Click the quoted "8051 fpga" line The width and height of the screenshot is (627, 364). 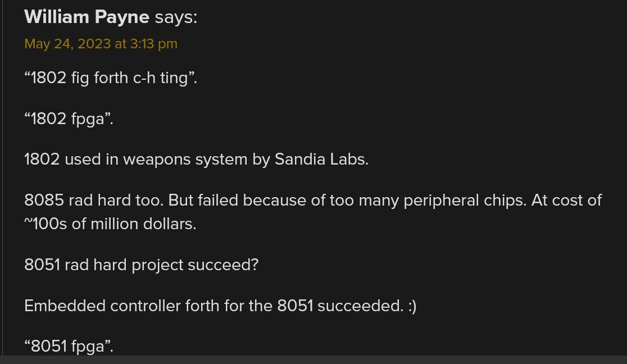(69, 346)
